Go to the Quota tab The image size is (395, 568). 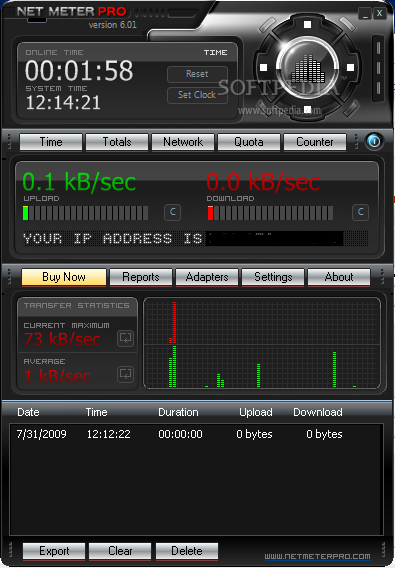coord(249,142)
